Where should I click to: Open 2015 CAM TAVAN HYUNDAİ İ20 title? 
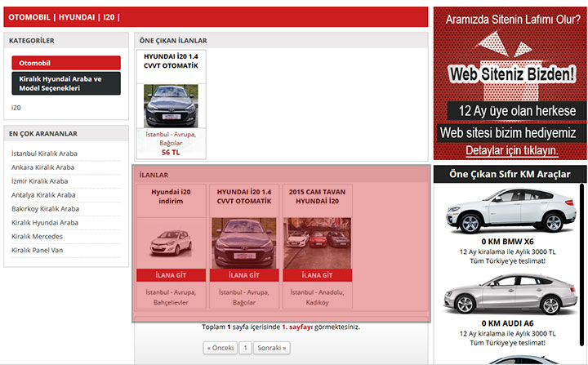pos(317,197)
